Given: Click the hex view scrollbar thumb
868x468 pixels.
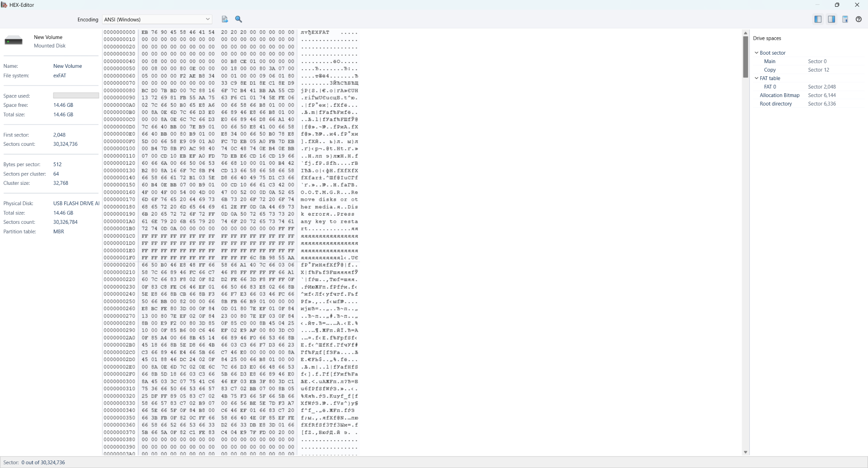Looking at the screenshot, I should click(746, 57).
